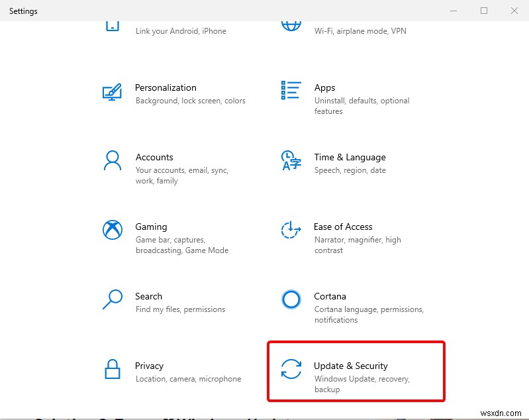This screenshot has width=529, height=420.
Task: Click 'Link your Android, iPhone' text
Action: pyautogui.click(x=181, y=31)
